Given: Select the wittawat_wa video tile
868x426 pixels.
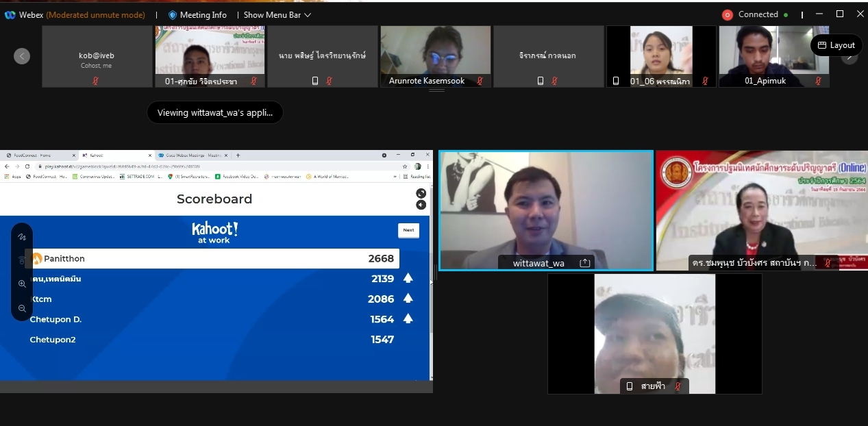Looking at the screenshot, I should pos(546,211).
